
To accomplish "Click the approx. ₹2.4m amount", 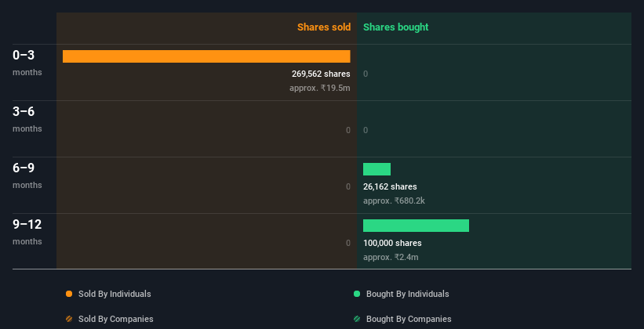I will (x=391, y=257).
